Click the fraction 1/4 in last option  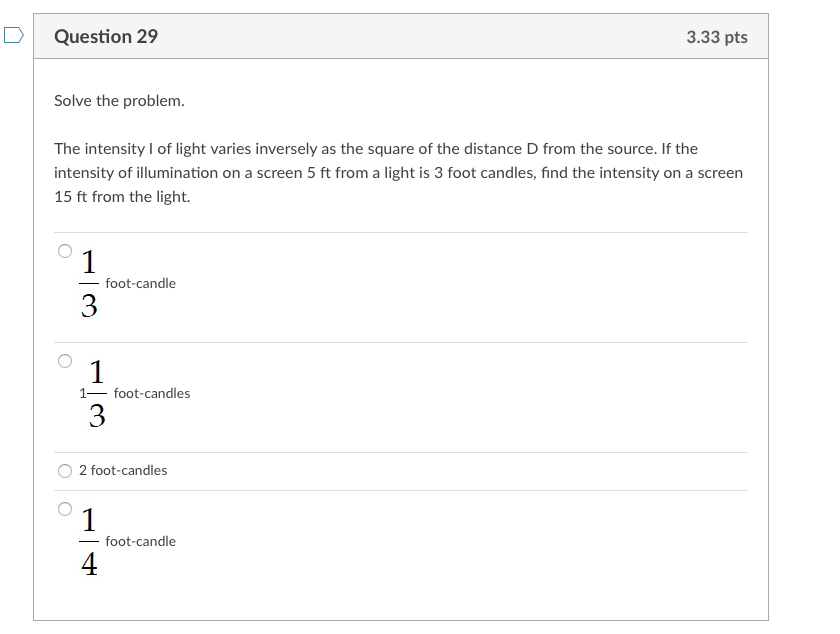[88, 543]
